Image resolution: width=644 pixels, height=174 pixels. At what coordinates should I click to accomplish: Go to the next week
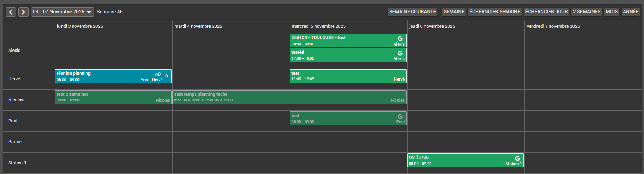[x=23, y=12]
